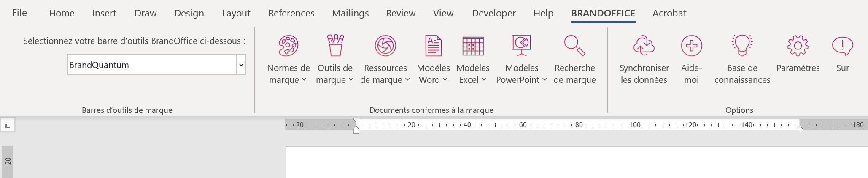
Task: Open the Modèles Word document icon
Action: pyautogui.click(x=433, y=46)
